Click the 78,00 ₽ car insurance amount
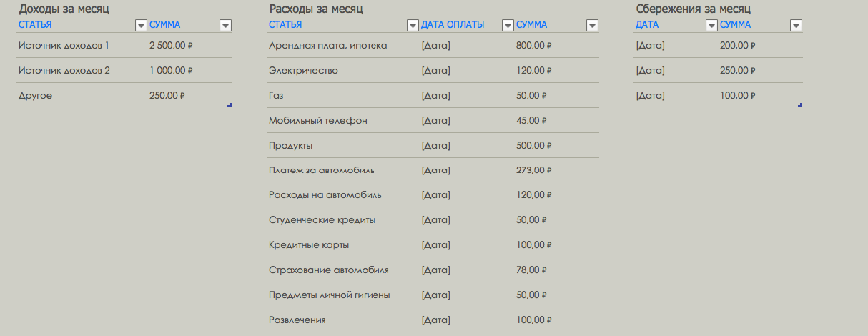868x336 pixels. click(531, 270)
